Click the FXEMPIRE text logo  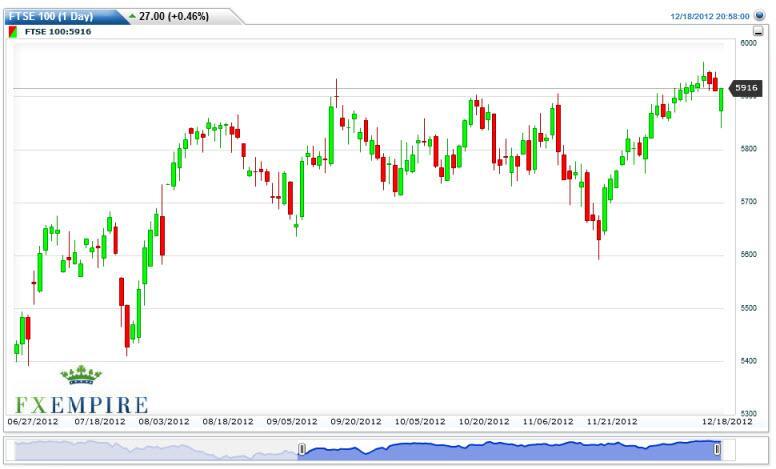pyautogui.click(x=81, y=404)
